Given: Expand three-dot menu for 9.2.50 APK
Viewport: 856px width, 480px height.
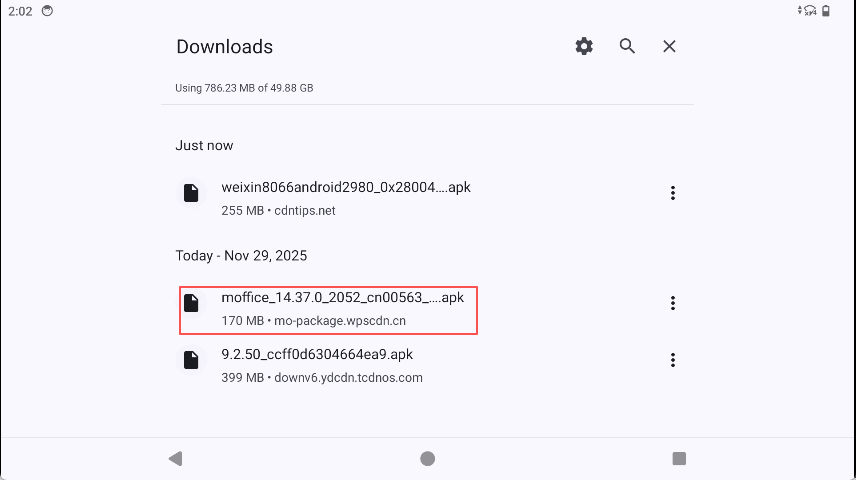Looking at the screenshot, I should (x=673, y=360).
